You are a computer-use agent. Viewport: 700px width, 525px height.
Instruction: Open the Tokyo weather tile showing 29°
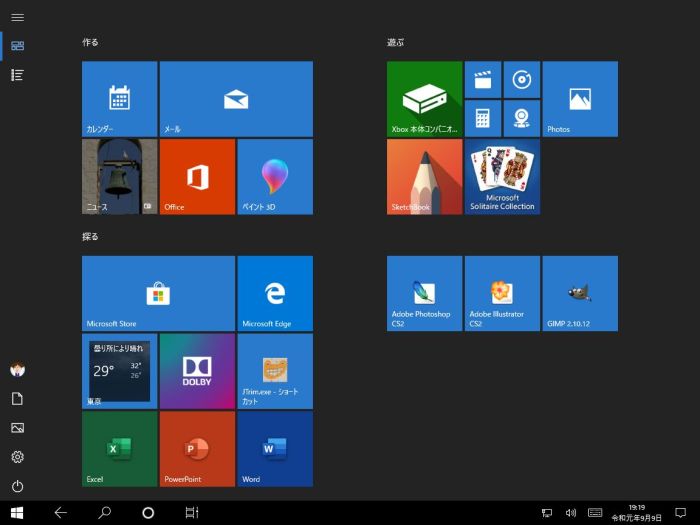119,370
